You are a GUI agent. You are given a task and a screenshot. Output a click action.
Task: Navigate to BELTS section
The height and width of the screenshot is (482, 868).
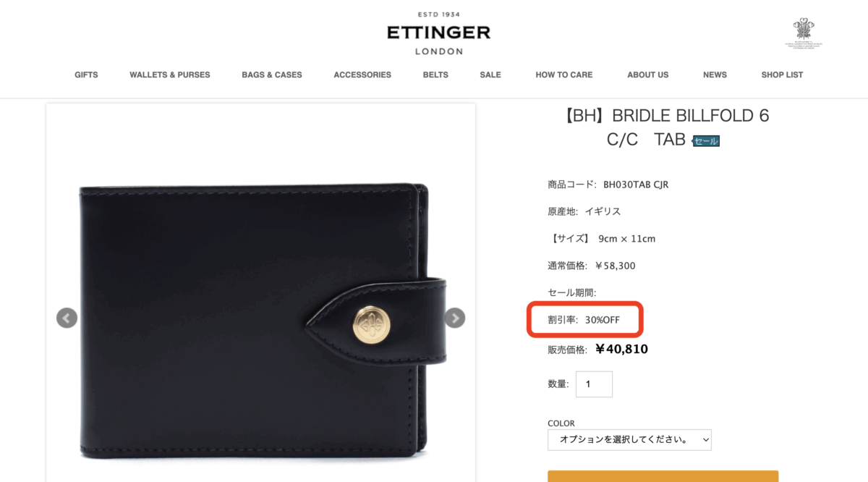(435, 75)
